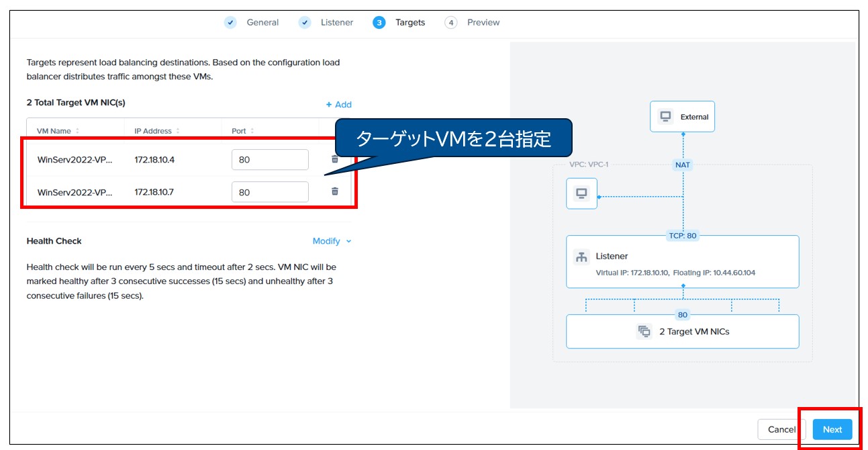Image resolution: width=868 pixels, height=450 pixels.
Task: Click the General step checkmark icon
Action: pyautogui.click(x=231, y=22)
